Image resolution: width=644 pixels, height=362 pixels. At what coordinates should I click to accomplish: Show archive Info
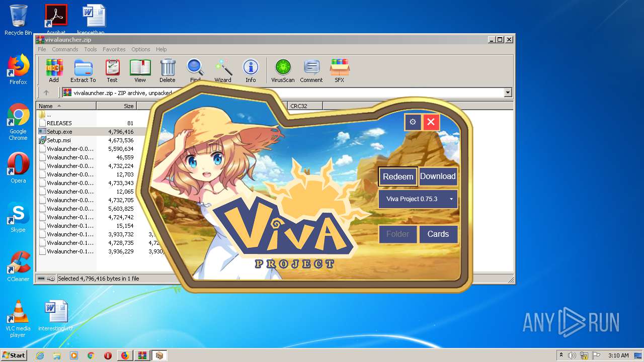point(251,71)
